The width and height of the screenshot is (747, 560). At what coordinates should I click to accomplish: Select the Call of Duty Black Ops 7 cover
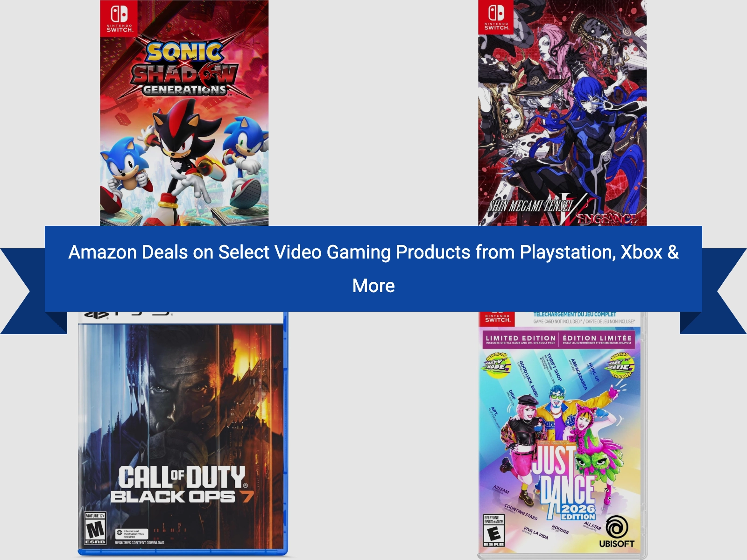pos(183,434)
